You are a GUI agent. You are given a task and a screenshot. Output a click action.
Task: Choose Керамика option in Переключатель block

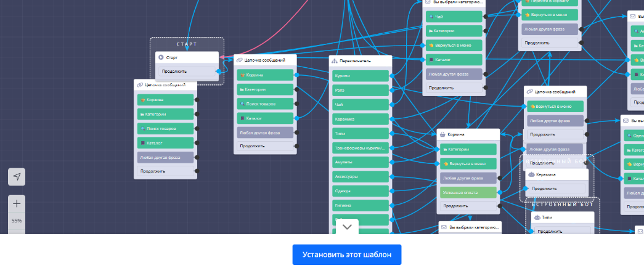pyautogui.click(x=361, y=119)
